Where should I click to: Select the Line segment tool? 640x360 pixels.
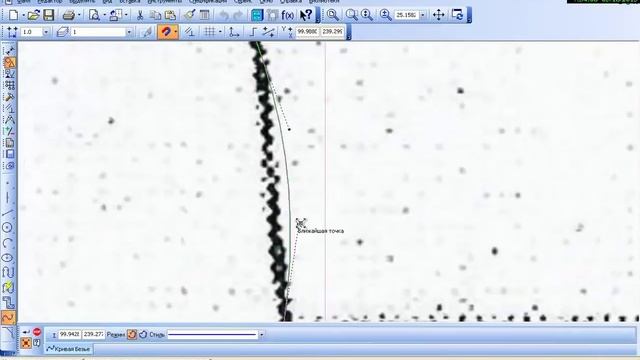[8, 213]
